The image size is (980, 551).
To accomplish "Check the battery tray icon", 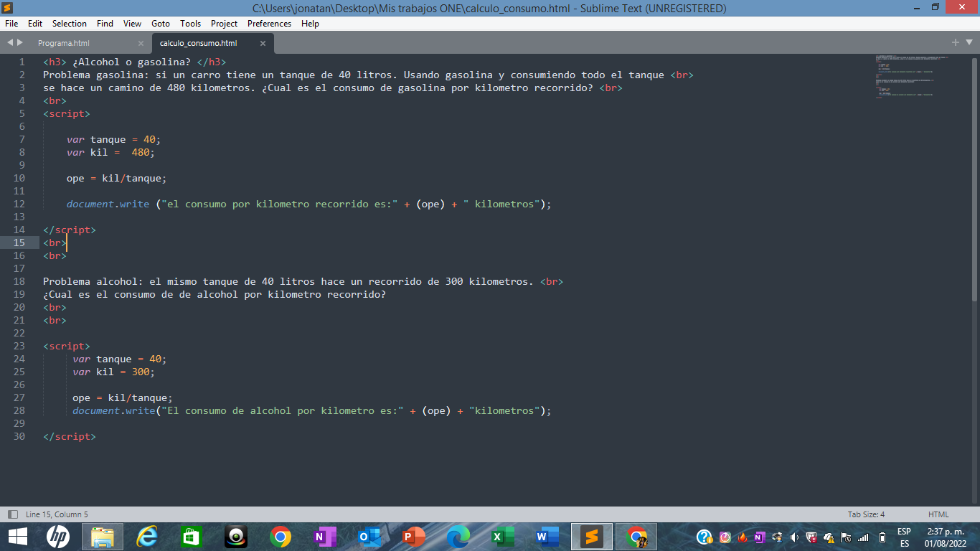I will point(882,537).
